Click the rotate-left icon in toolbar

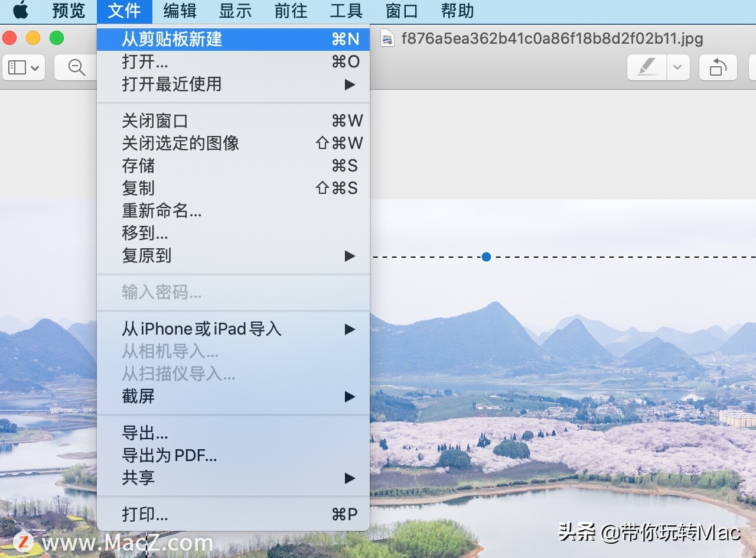718,67
